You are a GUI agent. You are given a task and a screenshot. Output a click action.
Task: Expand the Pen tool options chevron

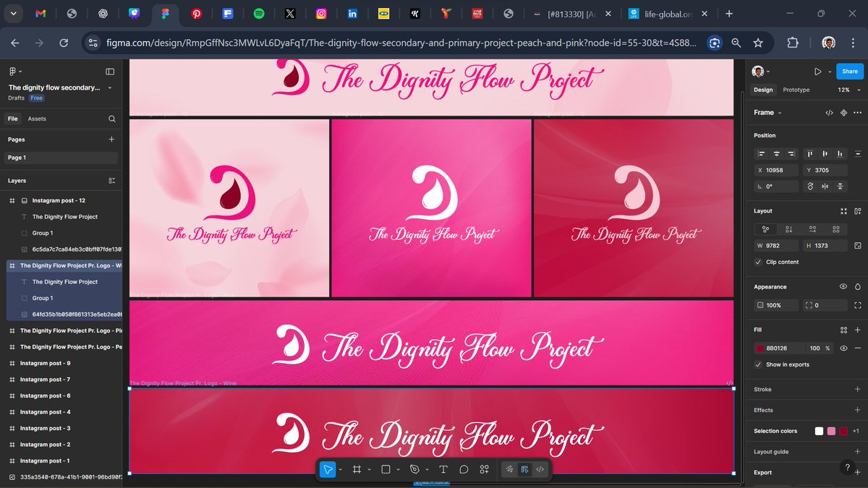point(427,469)
